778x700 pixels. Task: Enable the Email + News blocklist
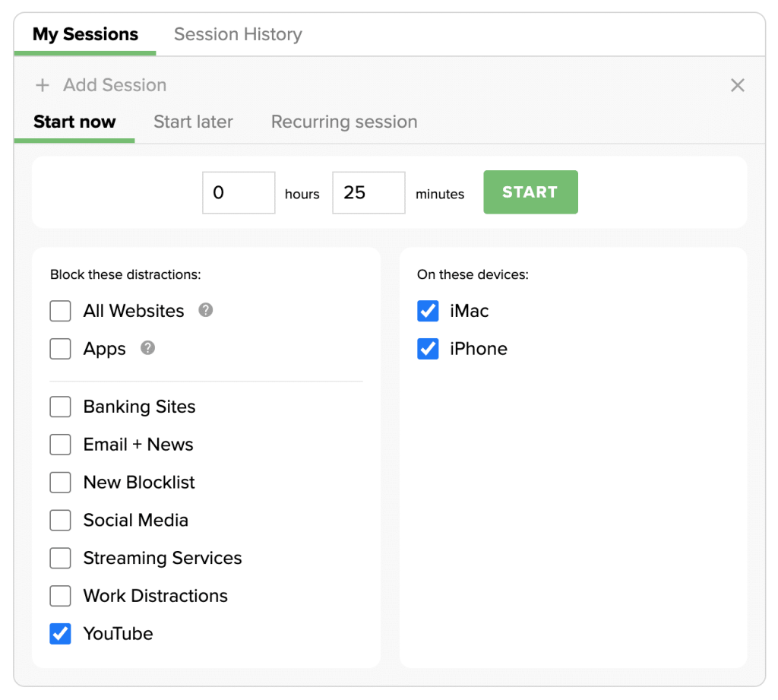[60, 445]
